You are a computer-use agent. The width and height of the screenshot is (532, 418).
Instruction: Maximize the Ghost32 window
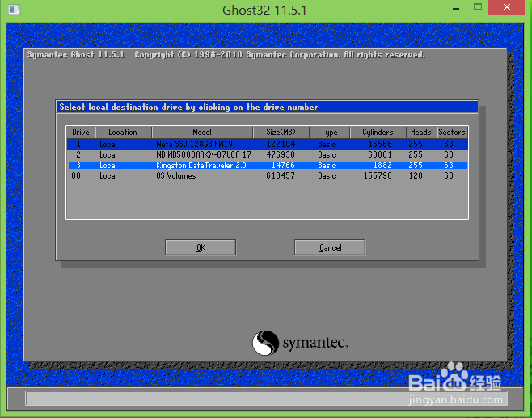[x=478, y=7]
